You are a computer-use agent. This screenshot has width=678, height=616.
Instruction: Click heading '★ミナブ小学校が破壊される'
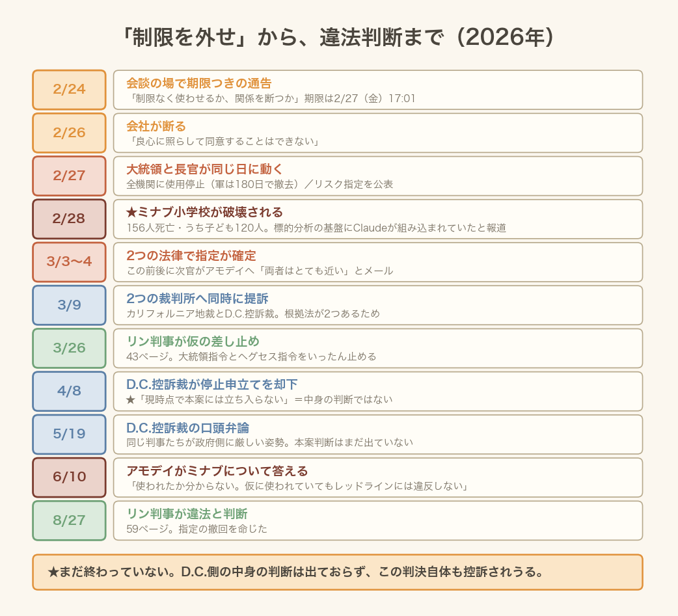(204, 212)
